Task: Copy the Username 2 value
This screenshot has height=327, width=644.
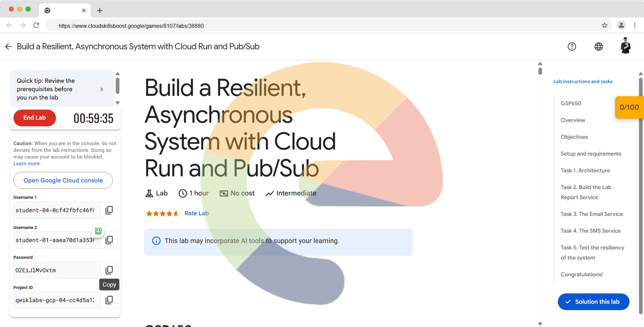Action: click(109, 240)
